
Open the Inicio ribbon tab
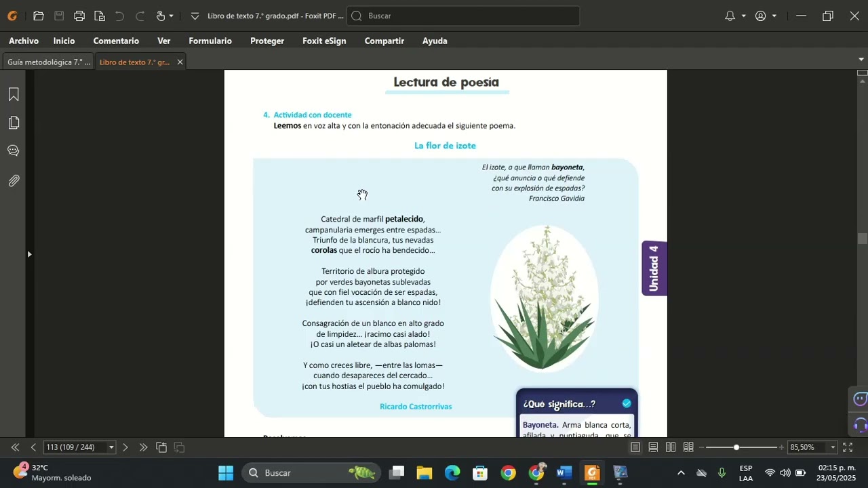coord(64,41)
